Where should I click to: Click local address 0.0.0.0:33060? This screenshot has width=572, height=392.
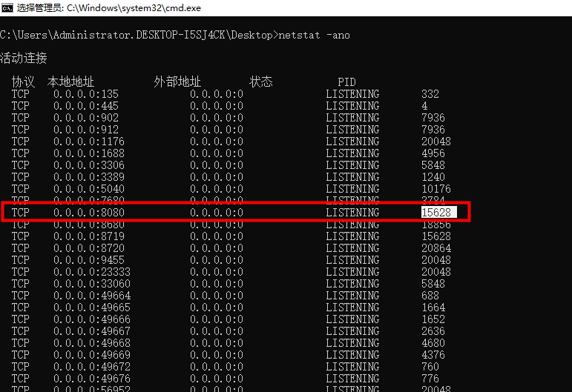pyautogui.click(x=92, y=283)
